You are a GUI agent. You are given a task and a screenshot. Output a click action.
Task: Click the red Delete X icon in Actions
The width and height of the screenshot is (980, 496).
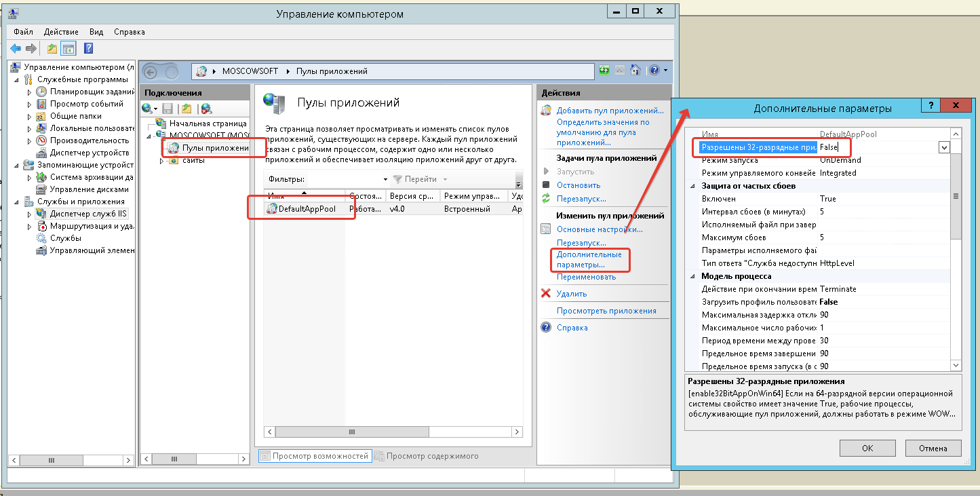coord(545,294)
